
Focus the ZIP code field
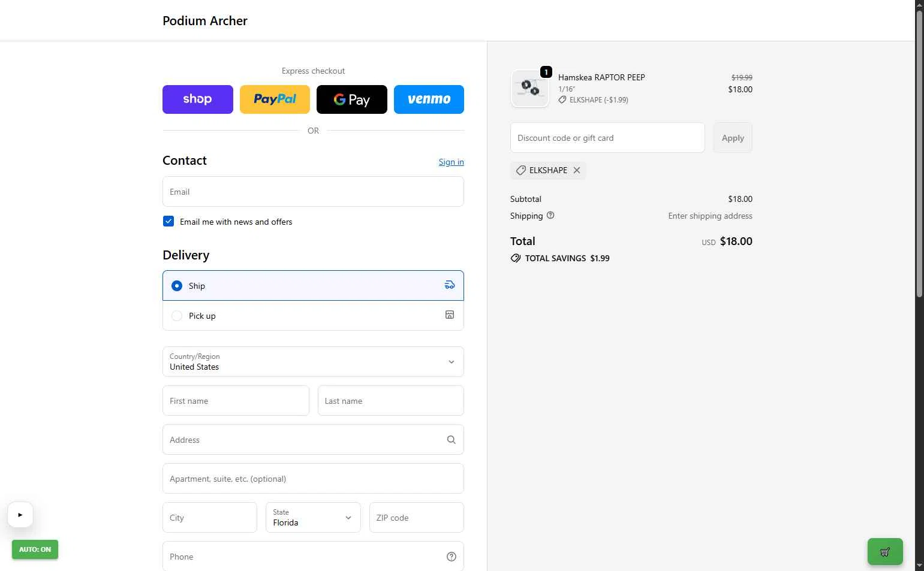tap(417, 518)
